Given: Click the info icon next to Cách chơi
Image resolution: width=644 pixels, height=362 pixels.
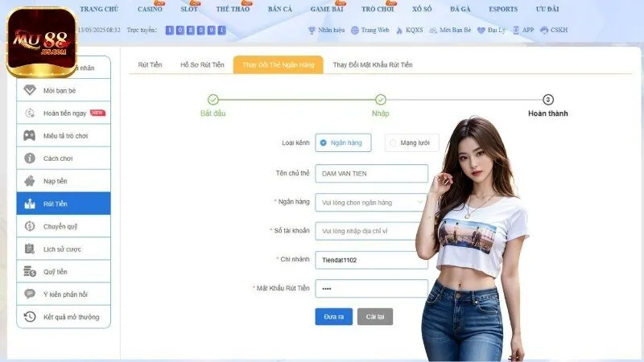Looking at the screenshot, I should [x=30, y=158].
